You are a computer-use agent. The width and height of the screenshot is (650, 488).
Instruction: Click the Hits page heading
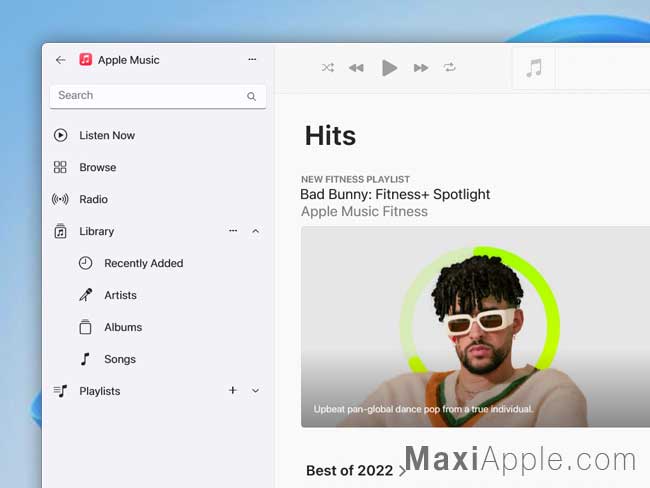[330, 136]
